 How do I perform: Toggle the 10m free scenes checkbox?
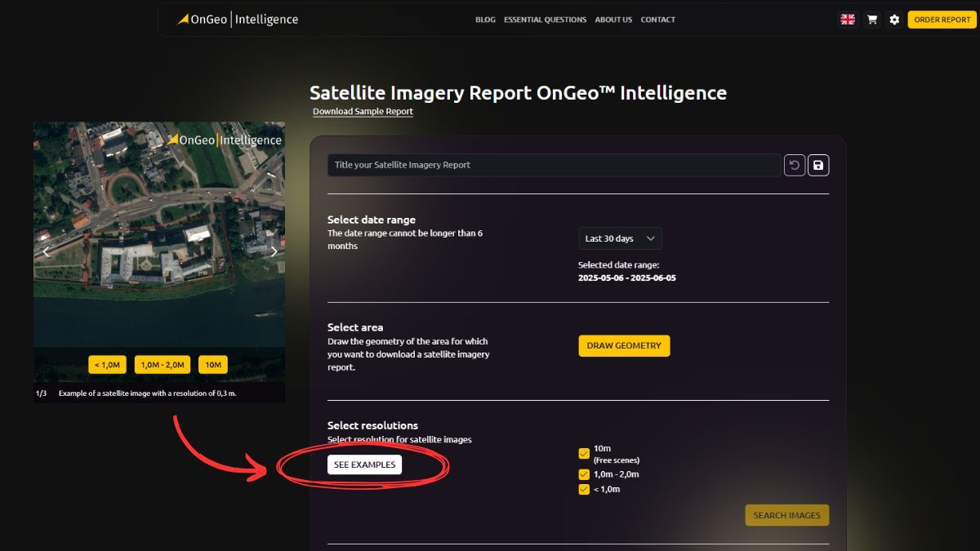tap(584, 454)
